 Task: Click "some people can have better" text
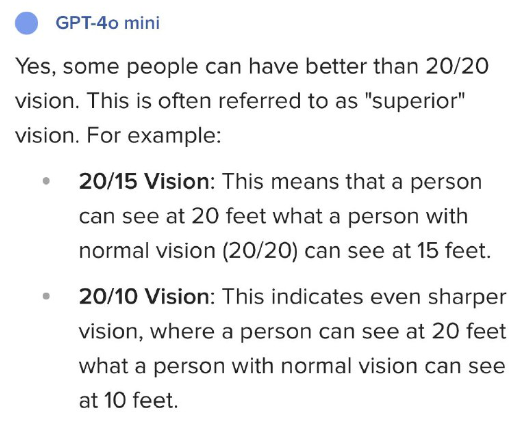215,67
